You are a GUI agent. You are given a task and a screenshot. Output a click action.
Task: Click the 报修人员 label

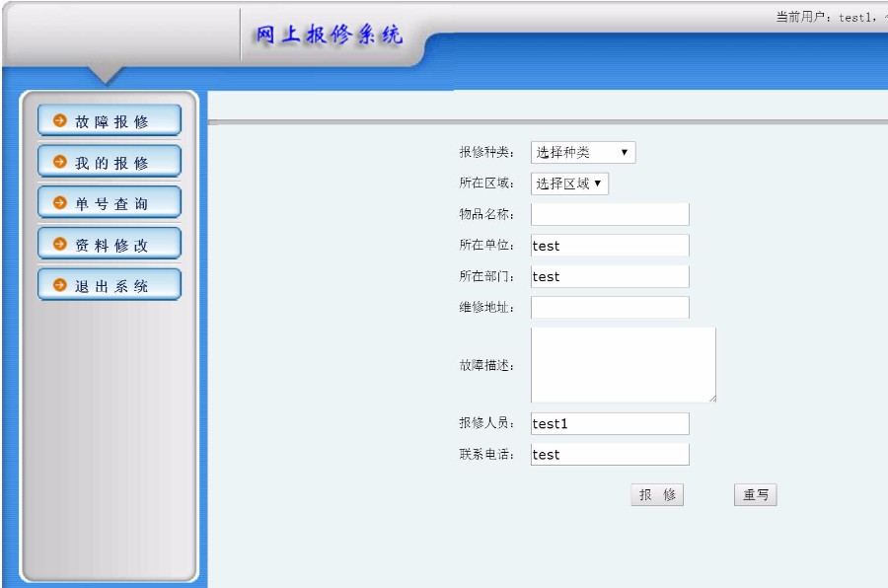[x=486, y=422]
